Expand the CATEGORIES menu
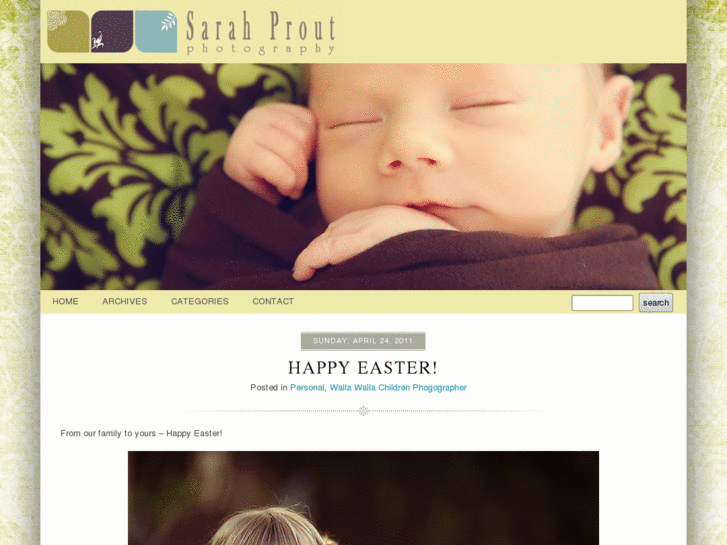Viewport: 727px width, 545px height. click(x=200, y=301)
